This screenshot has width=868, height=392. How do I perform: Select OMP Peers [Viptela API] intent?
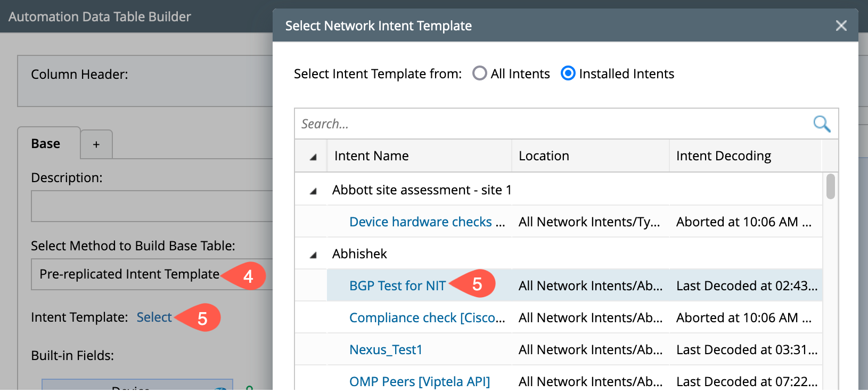[x=419, y=381]
